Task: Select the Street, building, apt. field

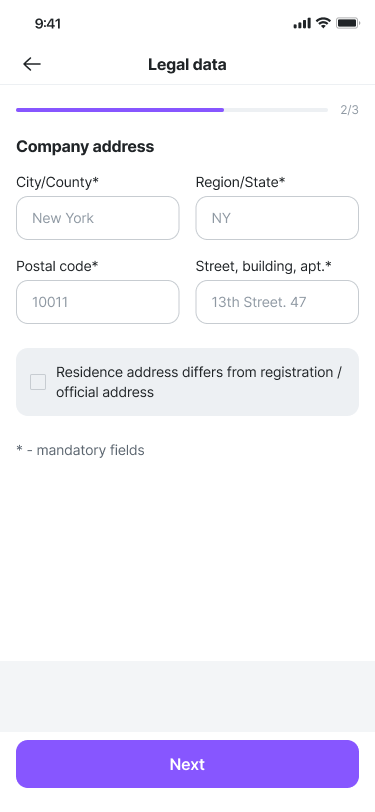Action: click(x=277, y=302)
